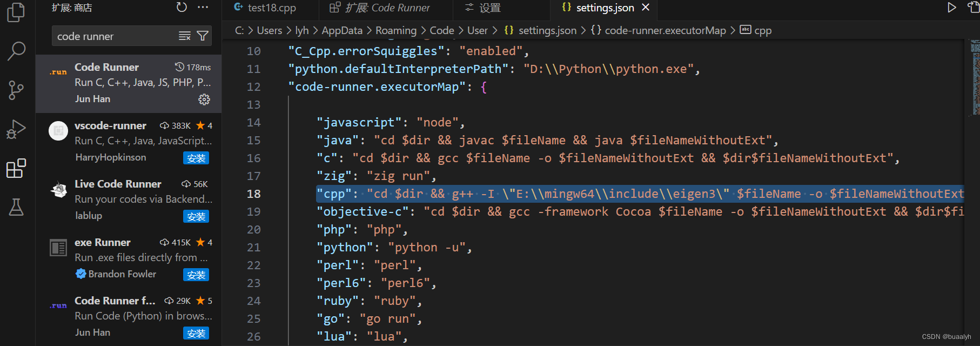Open the Testing flask icon
This screenshot has width=980, height=346.
(16, 207)
